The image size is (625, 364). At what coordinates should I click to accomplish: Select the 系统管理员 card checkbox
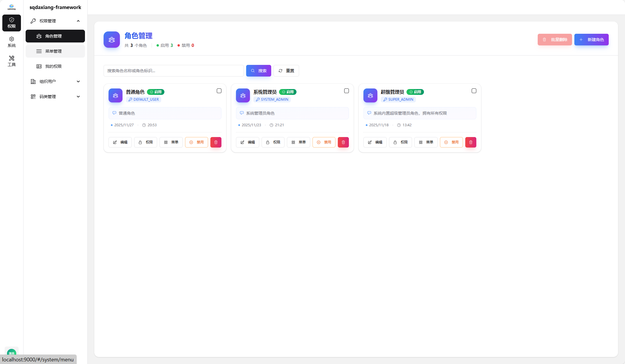click(347, 91)
